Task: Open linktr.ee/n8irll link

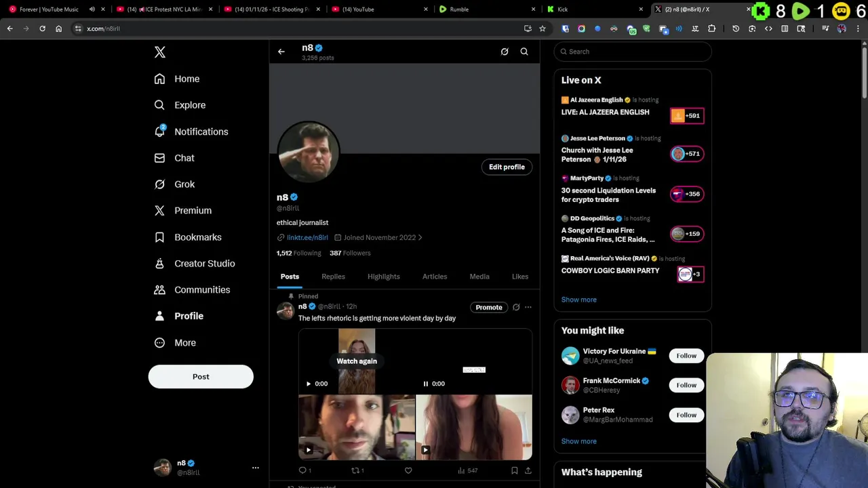Action: click(x=307, y=238)
